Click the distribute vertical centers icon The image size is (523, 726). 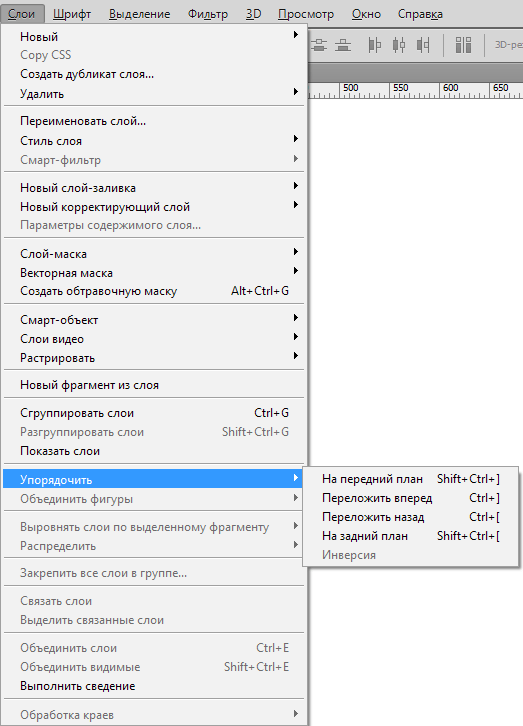pyautogui.click(x=319, y=45)
